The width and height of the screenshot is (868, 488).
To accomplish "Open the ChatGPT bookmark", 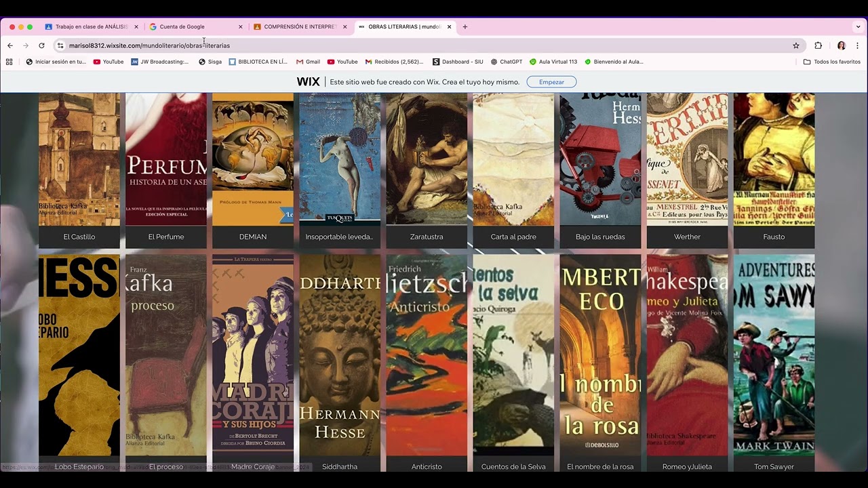I will [507, 62].
